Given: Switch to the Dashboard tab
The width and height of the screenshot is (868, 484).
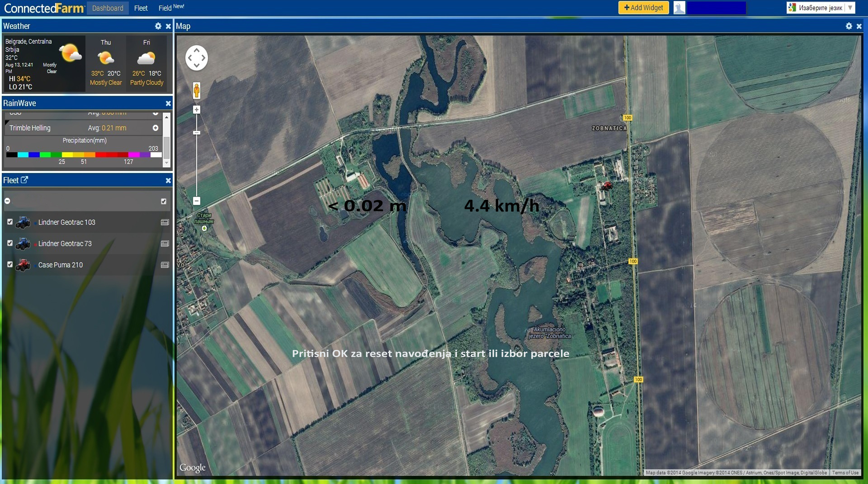Looking at the screenshot, I should coord(107,8).
